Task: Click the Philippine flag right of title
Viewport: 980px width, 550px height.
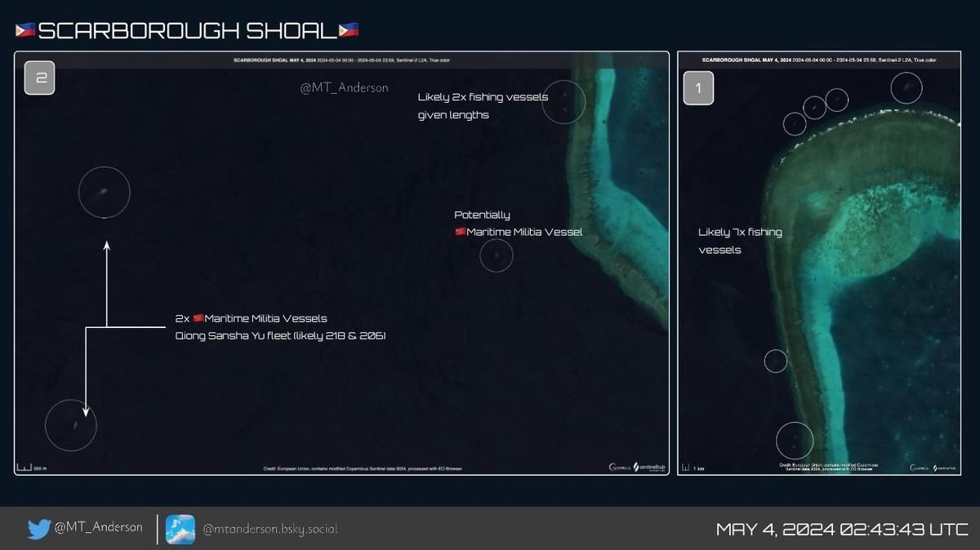Action: click(349, 31)
